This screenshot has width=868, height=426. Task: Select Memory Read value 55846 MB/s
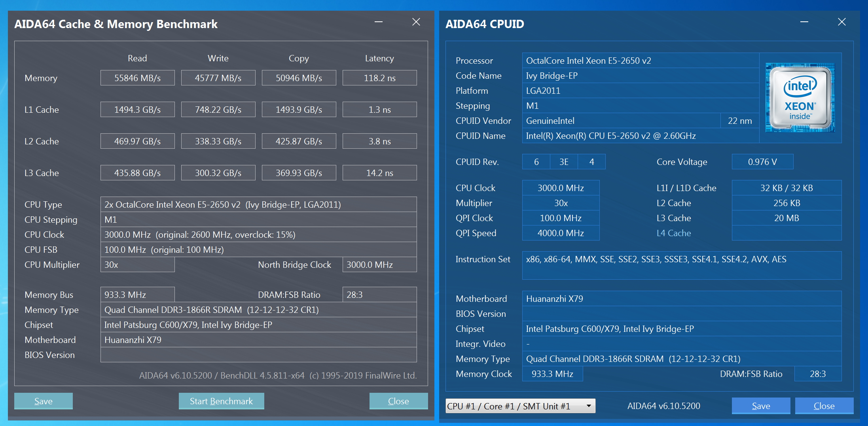point(138,78)
